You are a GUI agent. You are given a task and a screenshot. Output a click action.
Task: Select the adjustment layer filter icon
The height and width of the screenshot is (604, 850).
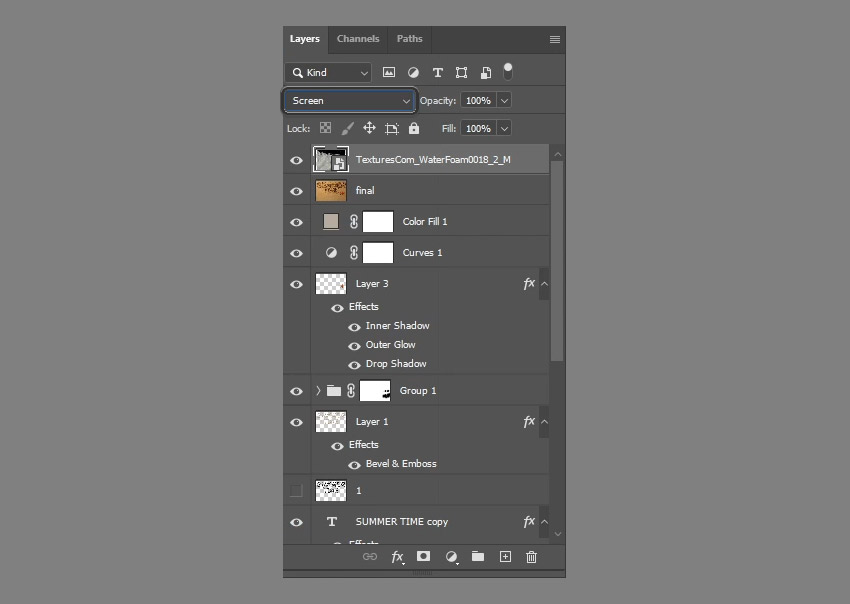[x=413, y=71]
